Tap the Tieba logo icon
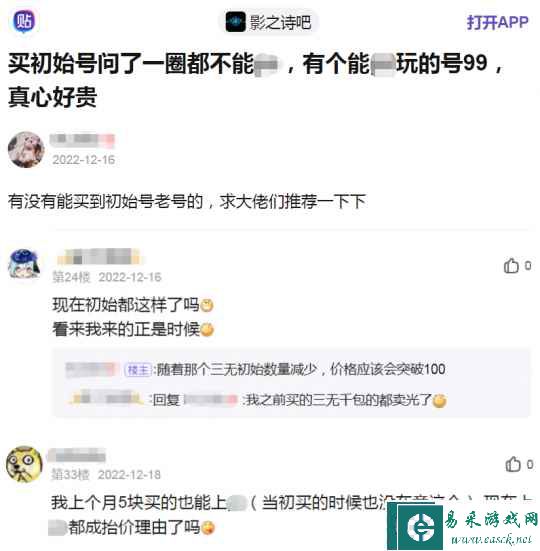 (x=24, y=21)
